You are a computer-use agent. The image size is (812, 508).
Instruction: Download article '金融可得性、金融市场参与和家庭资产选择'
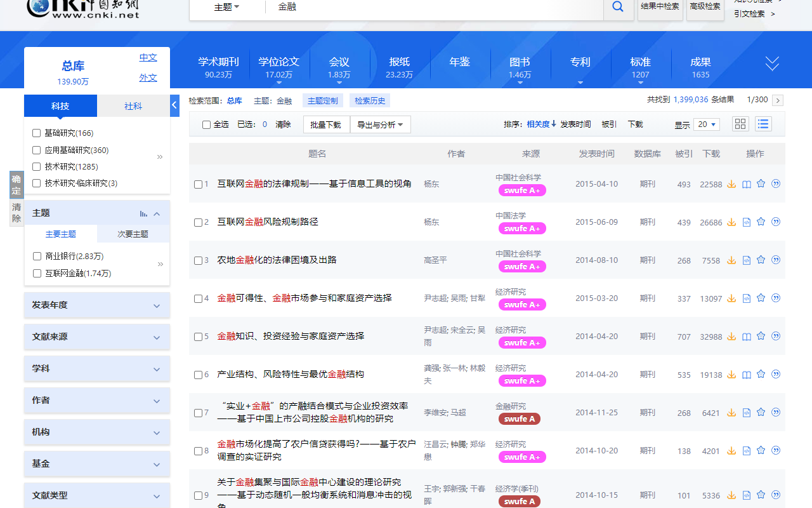pyautogui.click(x=731, y=298)
